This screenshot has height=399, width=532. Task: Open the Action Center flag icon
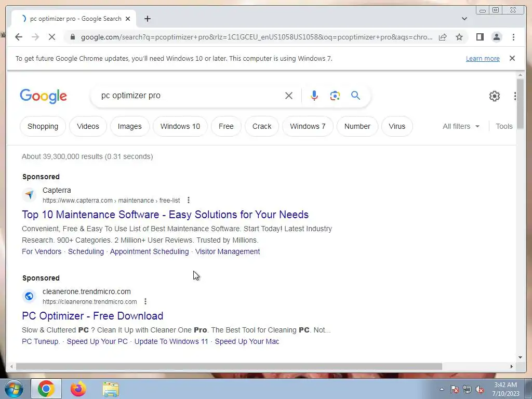(455, 390)
